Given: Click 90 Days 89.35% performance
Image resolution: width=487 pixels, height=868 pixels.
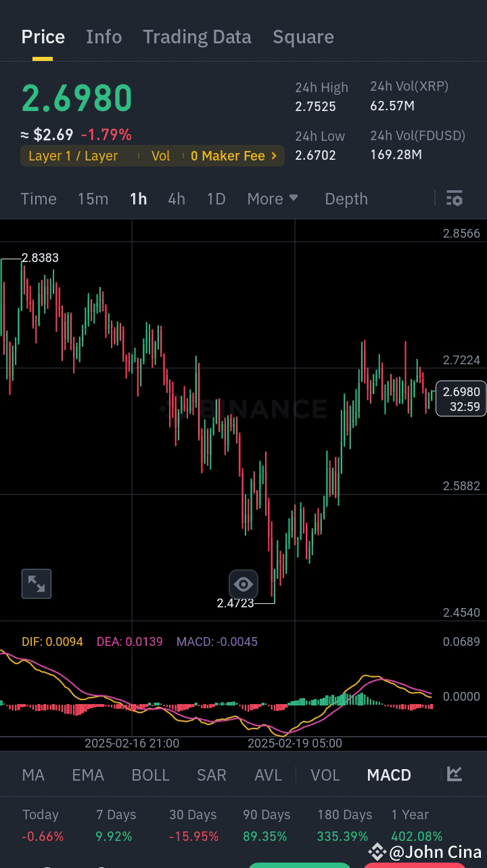Looking at the screenshot, I should [x=266, y=825].
